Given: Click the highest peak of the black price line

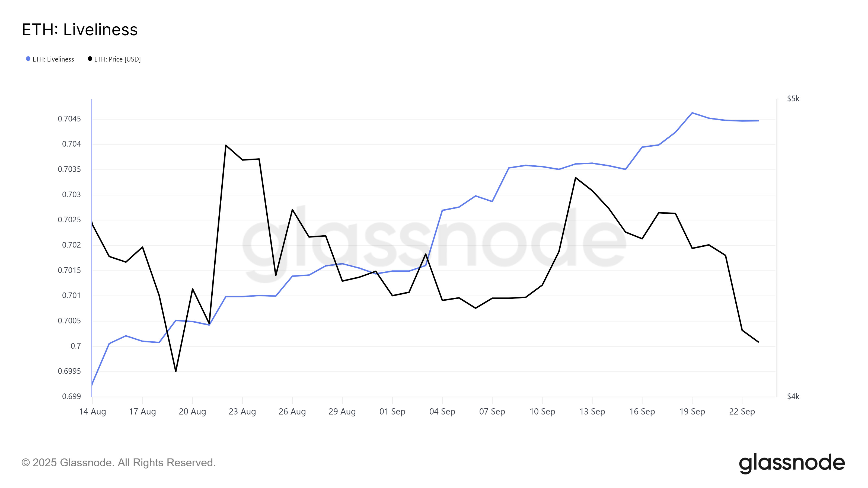Looking at the screenshot, I should 226,145.
